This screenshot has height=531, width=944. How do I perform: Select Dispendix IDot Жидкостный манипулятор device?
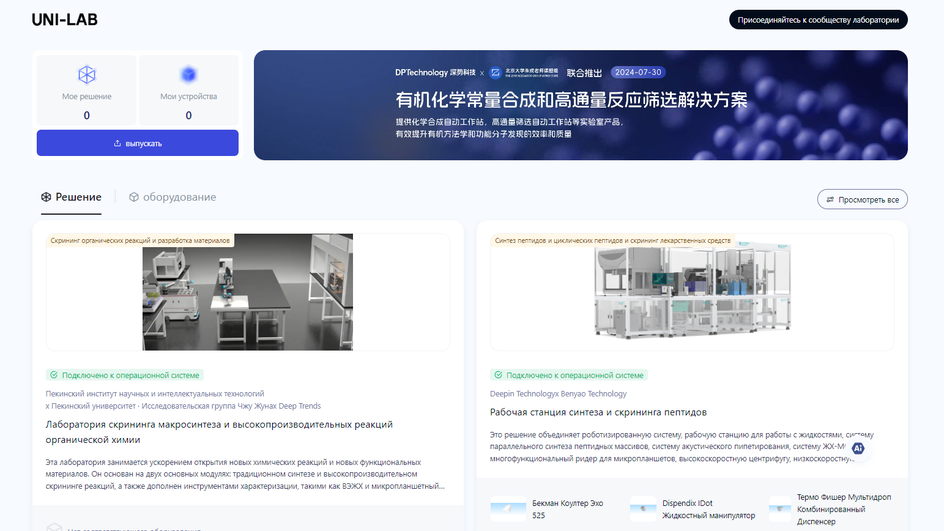(692, 509)
